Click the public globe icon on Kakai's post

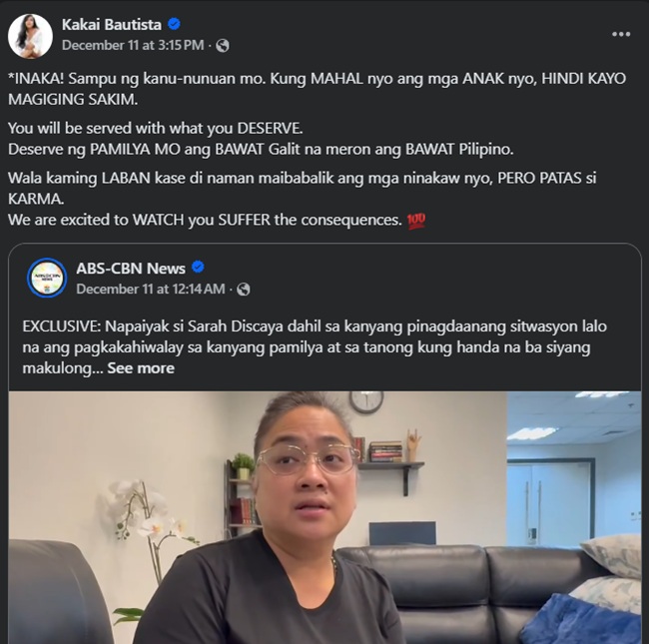(x=223, y=45)
